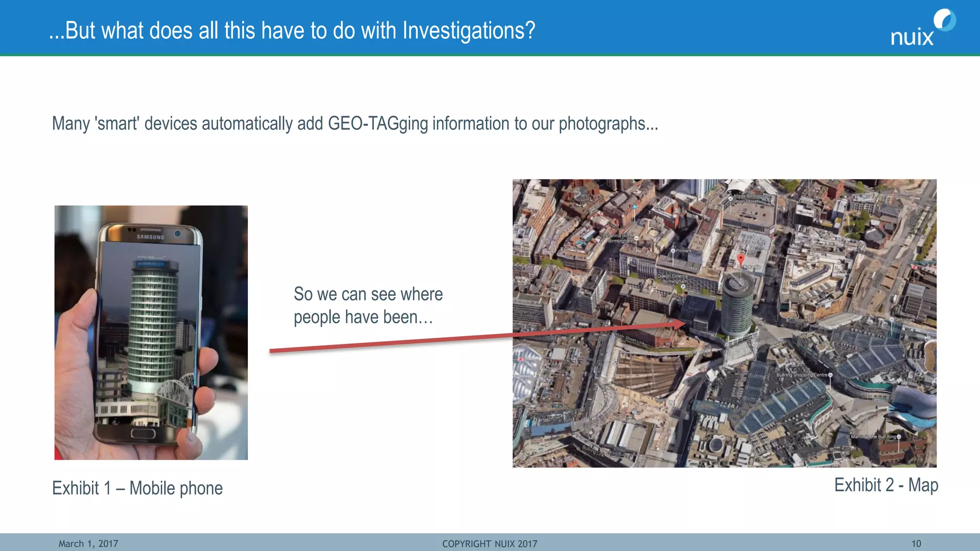Click the red Rotunda map pin
The height and width of the screenshot is (551, 980).
[x=741, y=260]
